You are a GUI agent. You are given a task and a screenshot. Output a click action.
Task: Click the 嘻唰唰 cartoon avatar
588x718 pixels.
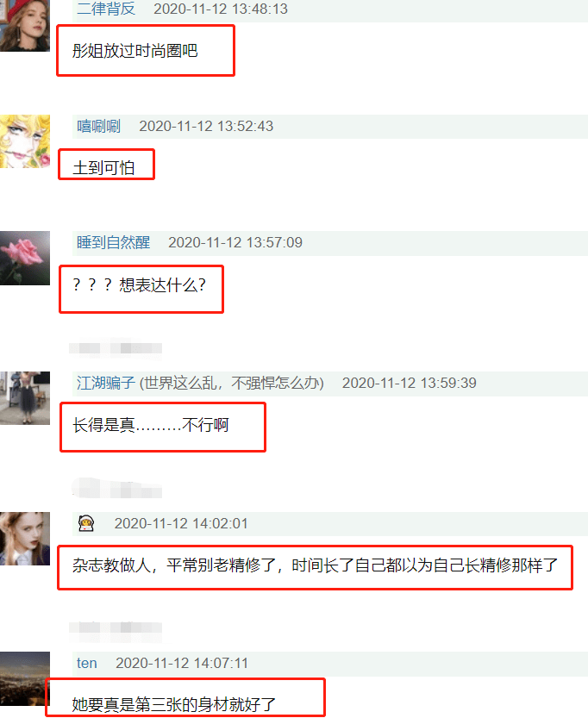pos(25,141)
